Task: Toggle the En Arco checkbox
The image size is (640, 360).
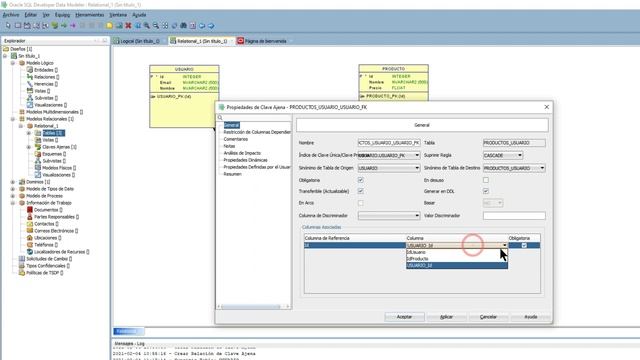Action: pos(360,203)
